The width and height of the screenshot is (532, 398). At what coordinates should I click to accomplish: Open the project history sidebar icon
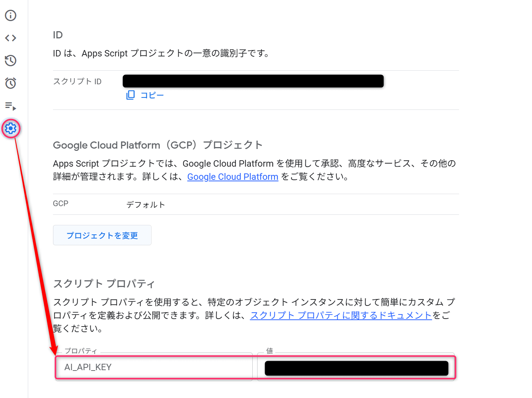[x=11, y=61]
